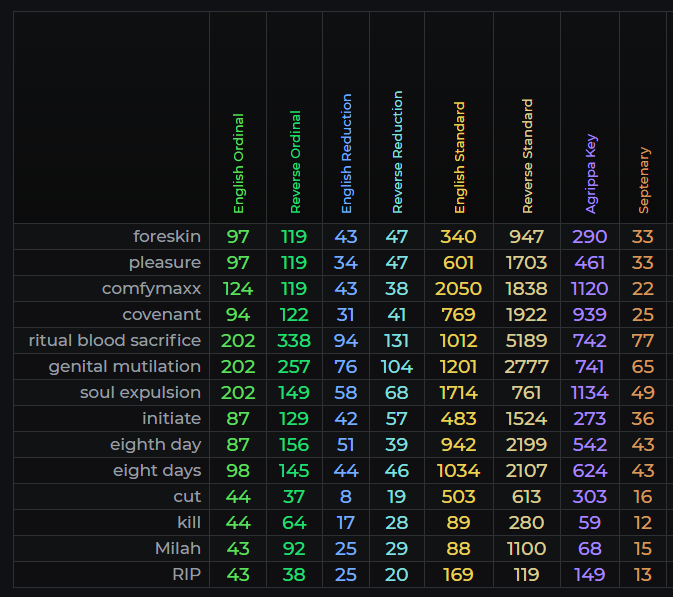Click Agrippa Key value 1120 for comfymaxx
This screenshot has width=673, height=597.
click(590, 289)
